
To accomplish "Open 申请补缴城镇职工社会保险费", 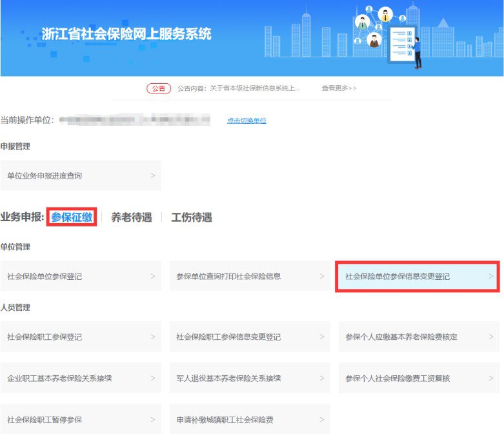I will 250,419.
